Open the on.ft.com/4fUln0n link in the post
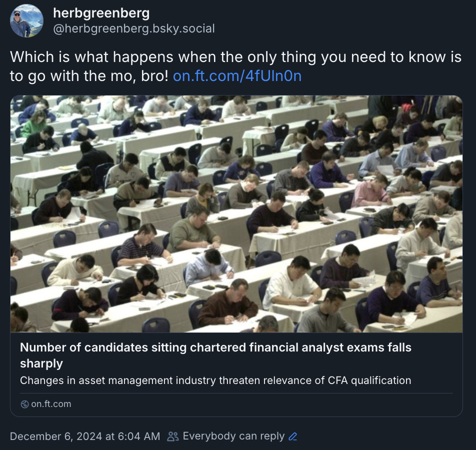The height and width of the screenshot is (450, 476). click(237, 76)
